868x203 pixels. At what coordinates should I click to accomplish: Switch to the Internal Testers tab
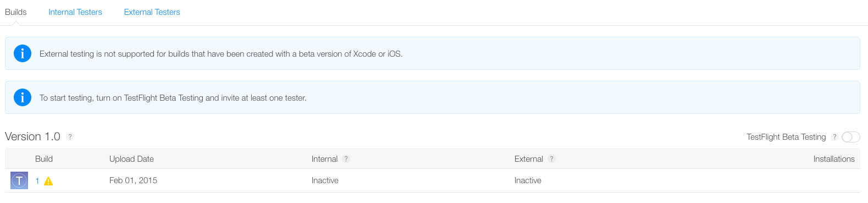click(75, 12)
